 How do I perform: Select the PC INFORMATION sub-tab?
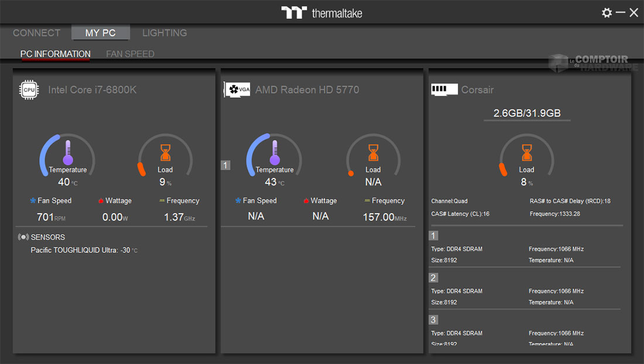[x=56, y=54]
